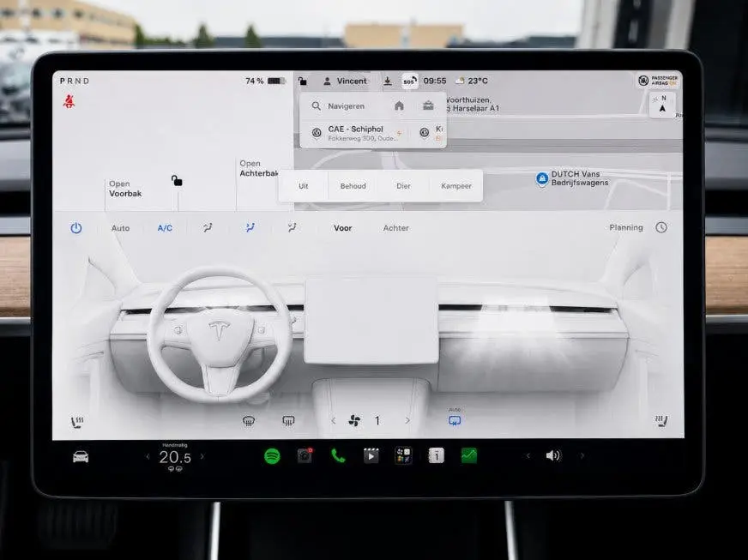This screenshot has width=748, height=560.
Task: Tap the fan speed icon
Action: tap(354, 421)
